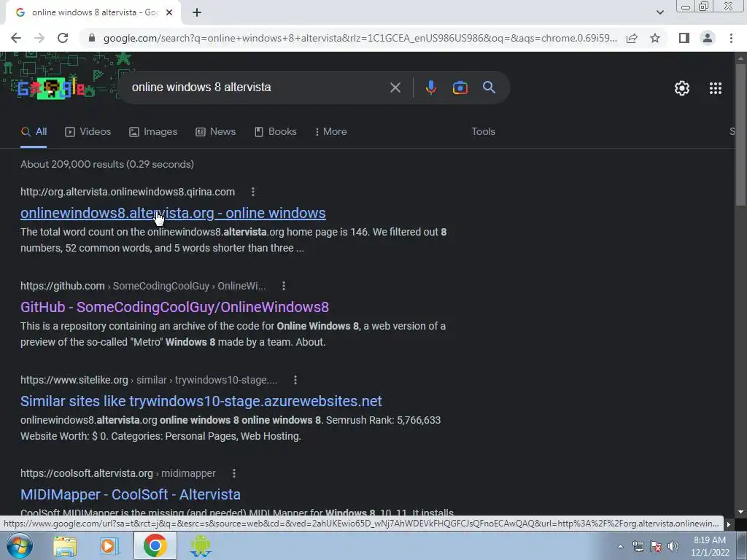Clear the search query with X
Screen dimensions: 747x560
click(395, 87)
